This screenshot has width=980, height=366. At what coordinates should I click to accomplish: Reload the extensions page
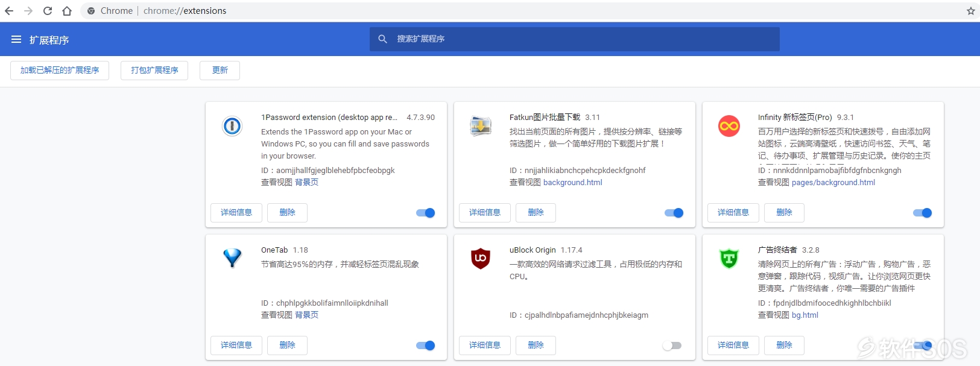click(x=48, y=11)
